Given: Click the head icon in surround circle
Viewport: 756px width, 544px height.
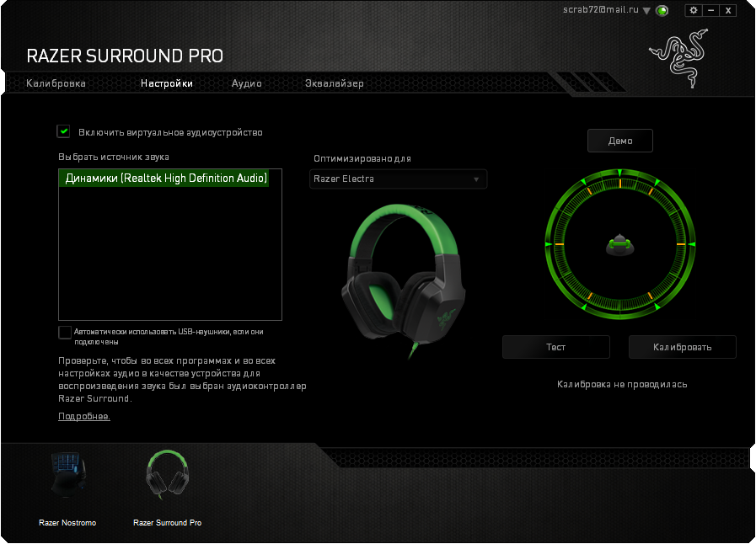Looking at the screenshot, I should (x=619, y=244).
